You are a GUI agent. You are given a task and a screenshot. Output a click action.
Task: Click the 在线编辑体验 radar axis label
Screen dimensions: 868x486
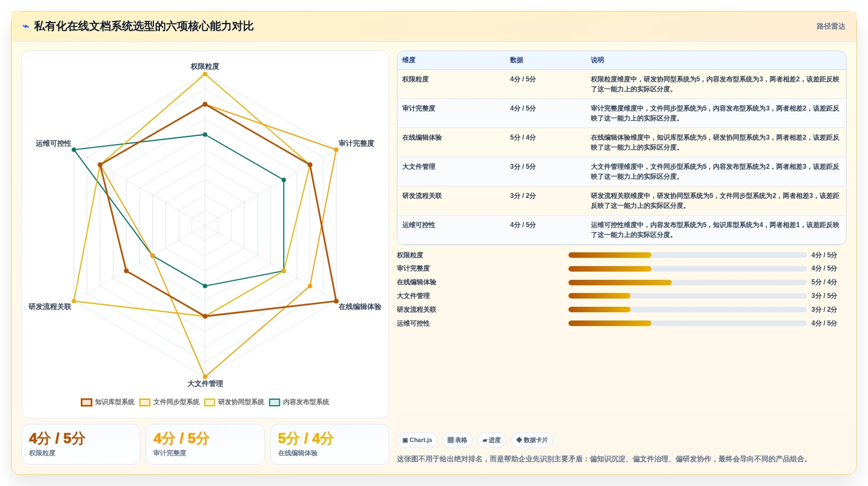(x=360, y=307)
